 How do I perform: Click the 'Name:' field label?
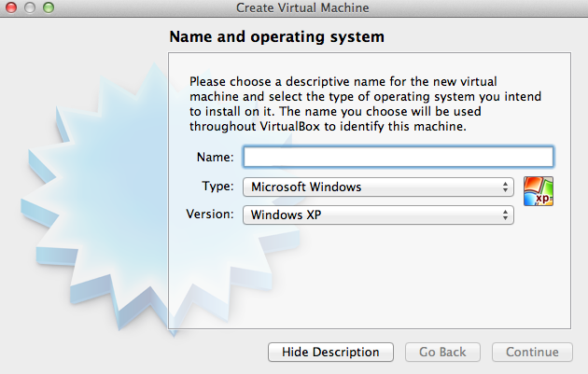(216, 157)
